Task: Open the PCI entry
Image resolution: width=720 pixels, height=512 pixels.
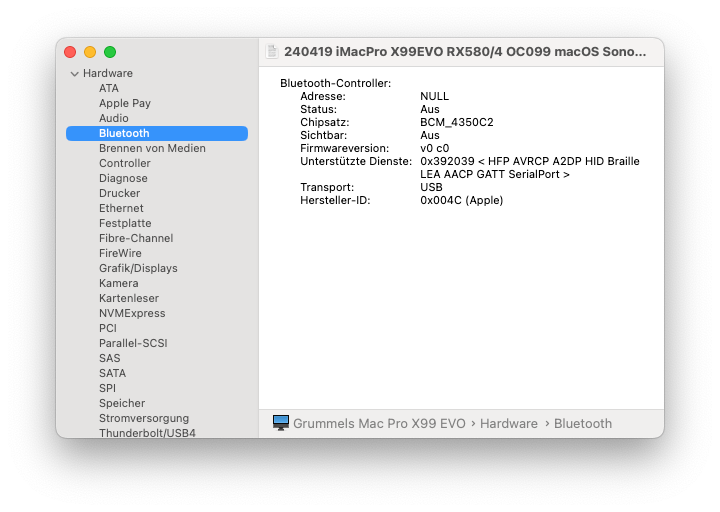Action: tap(108, 328)
